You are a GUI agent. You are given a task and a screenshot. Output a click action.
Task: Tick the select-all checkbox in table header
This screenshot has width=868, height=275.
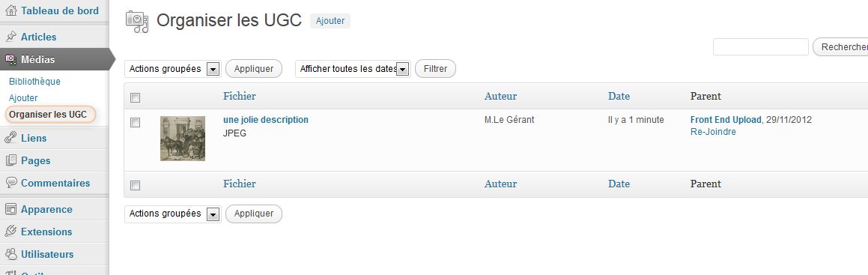[135, 98]
